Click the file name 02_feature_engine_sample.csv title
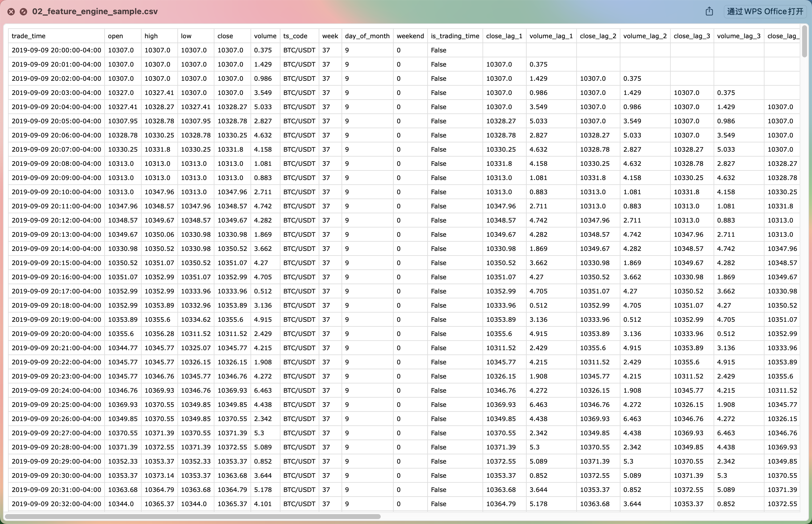Viewport: 812px width, 524px height. click(95, 12)
